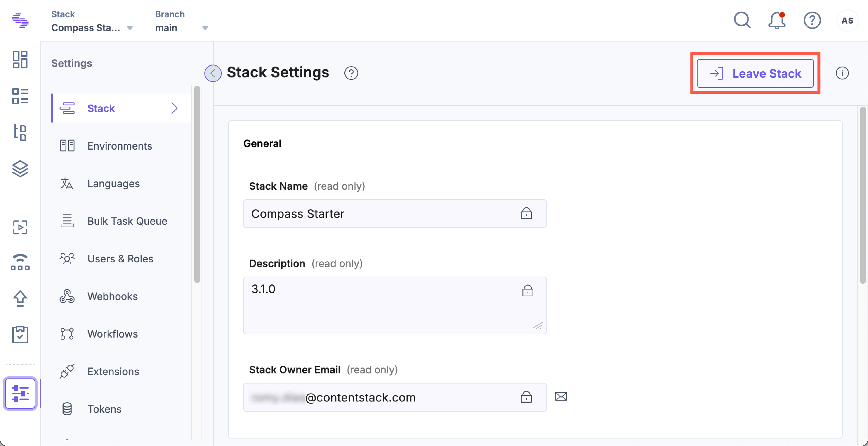This screenshot has width=868, height=446.
Task: Collapse the settings sidebar with back arrow
Action: pyautogui.click(x=213, y=73)
